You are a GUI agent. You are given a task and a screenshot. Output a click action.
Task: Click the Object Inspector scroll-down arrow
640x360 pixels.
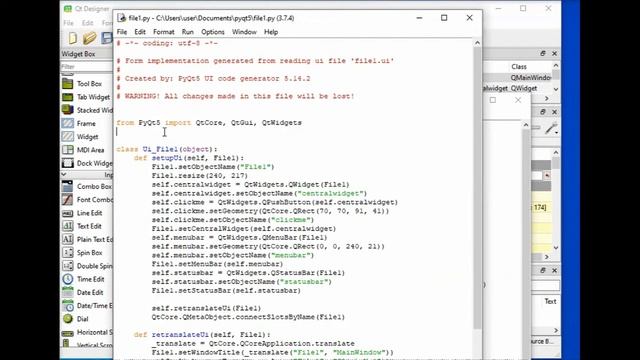(556, 89)
